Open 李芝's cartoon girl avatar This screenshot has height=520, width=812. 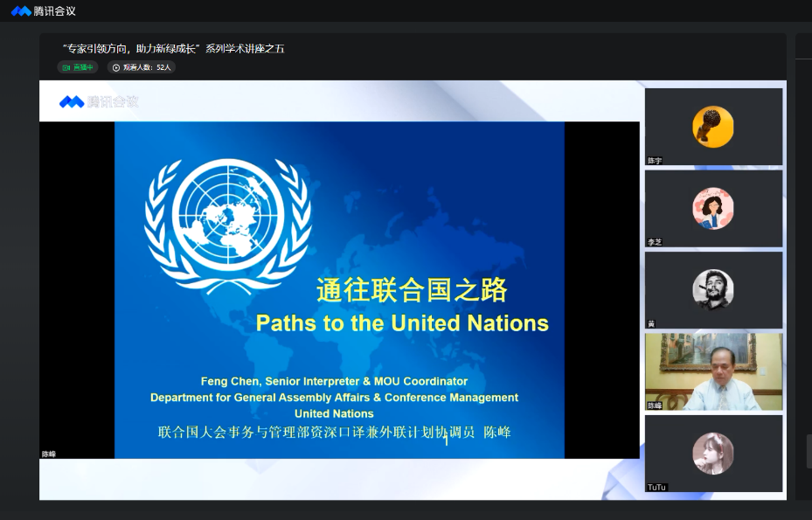pos(713,208)
